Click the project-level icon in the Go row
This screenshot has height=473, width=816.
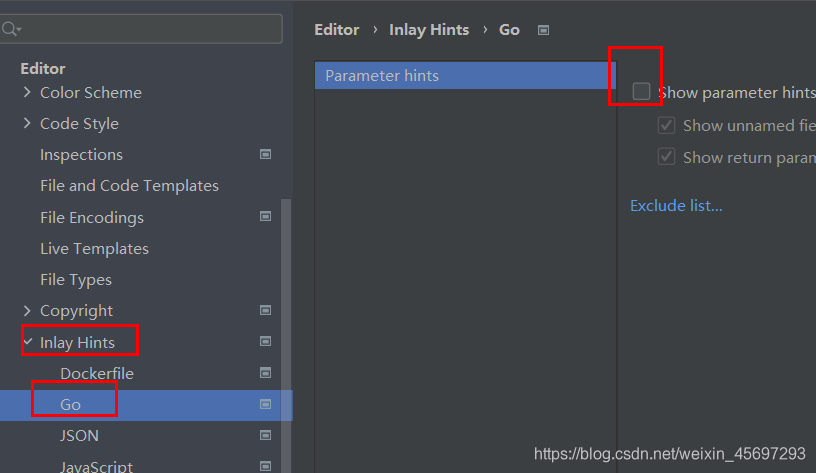[x=265, y=404]
